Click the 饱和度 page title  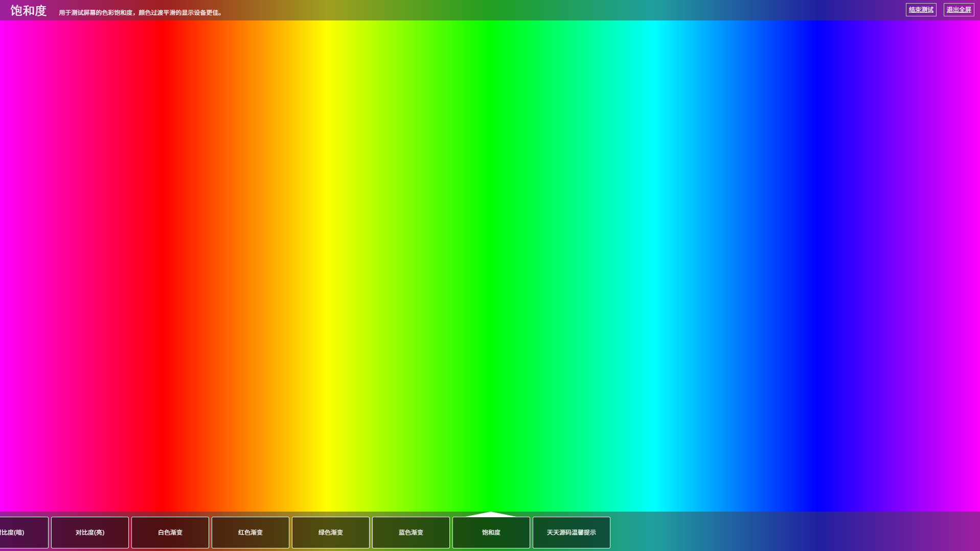(x=29, y=11)
